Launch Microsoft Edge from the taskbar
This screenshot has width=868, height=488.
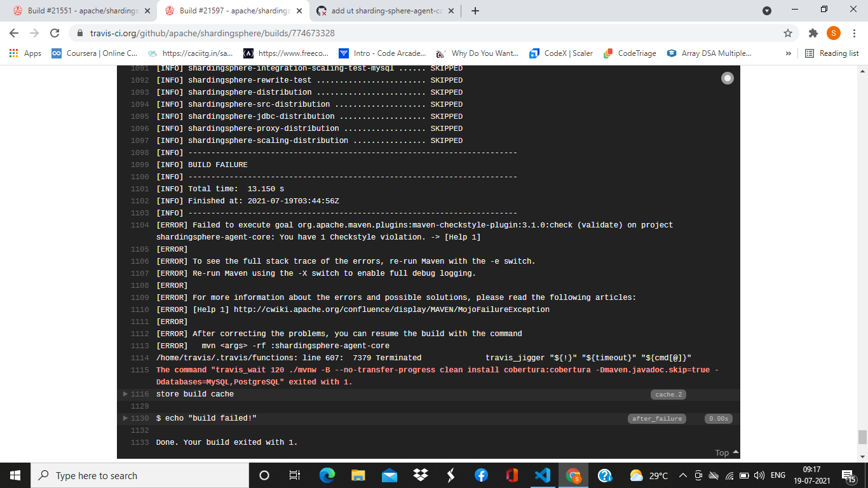[327, 475]
